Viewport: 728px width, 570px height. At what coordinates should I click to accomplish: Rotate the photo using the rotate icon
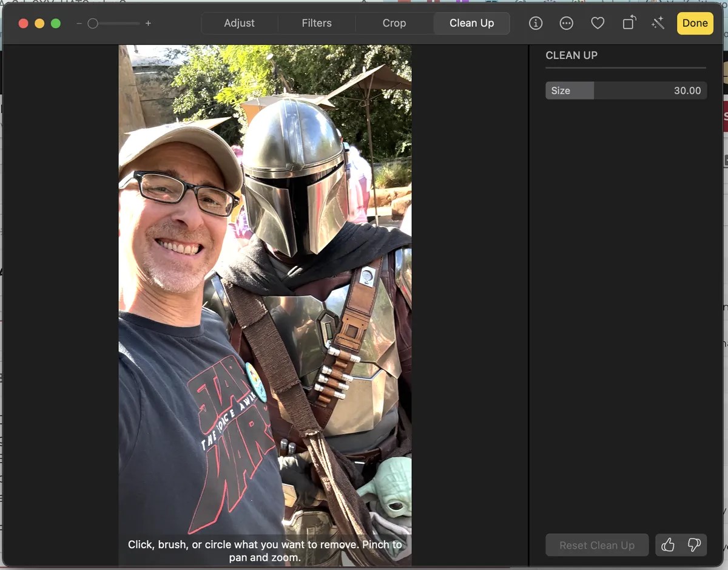point(629,23)
